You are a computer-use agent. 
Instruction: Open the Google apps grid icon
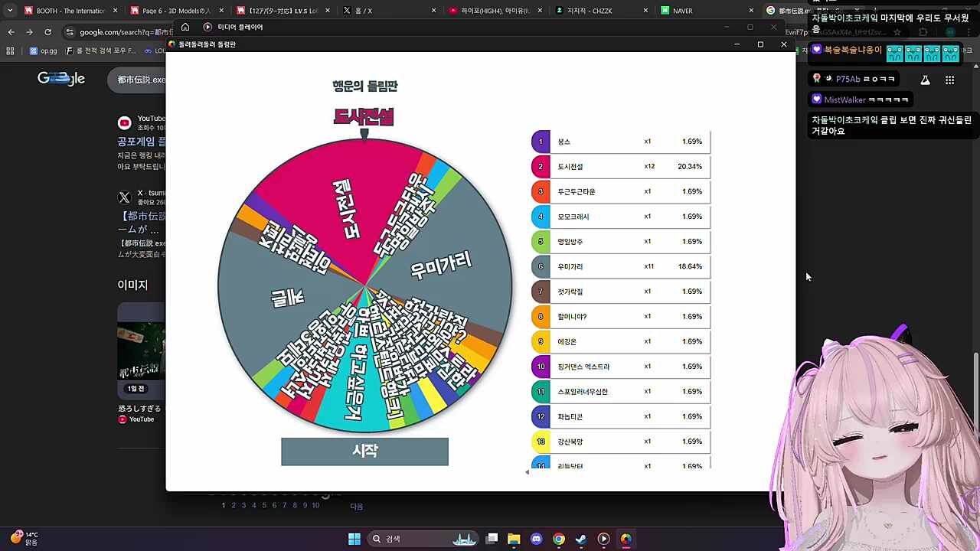pos(949,80)
